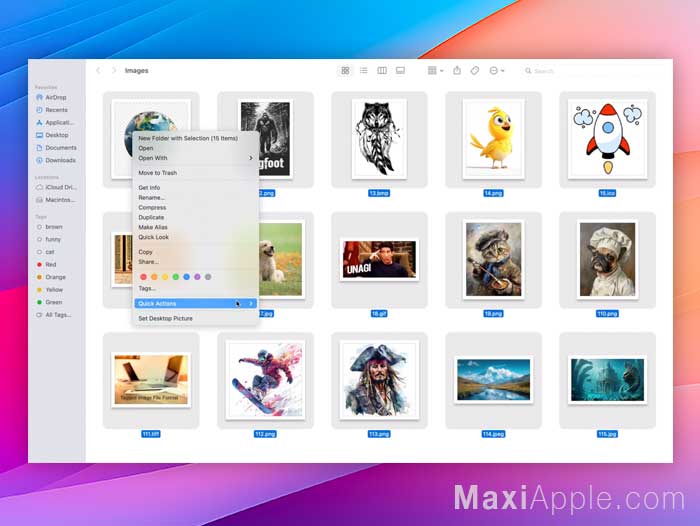
Task: Switch to icon grid view
Action: pos(345,71)
